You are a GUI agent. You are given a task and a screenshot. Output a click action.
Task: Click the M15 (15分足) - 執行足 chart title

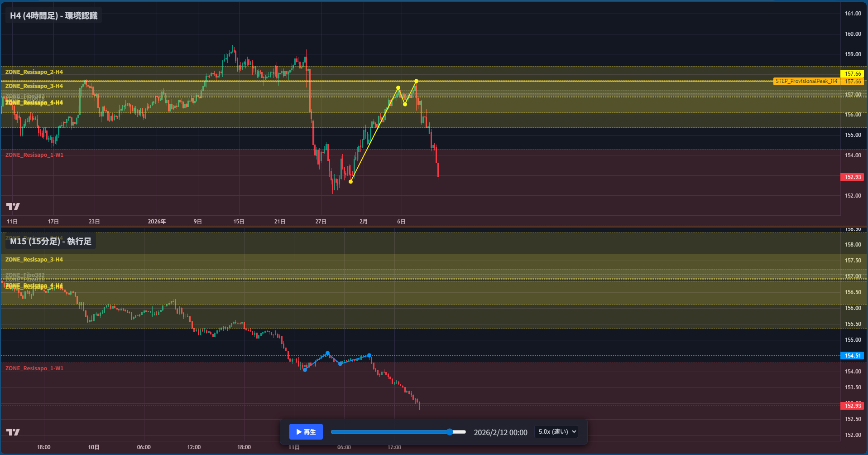point(51,241)
